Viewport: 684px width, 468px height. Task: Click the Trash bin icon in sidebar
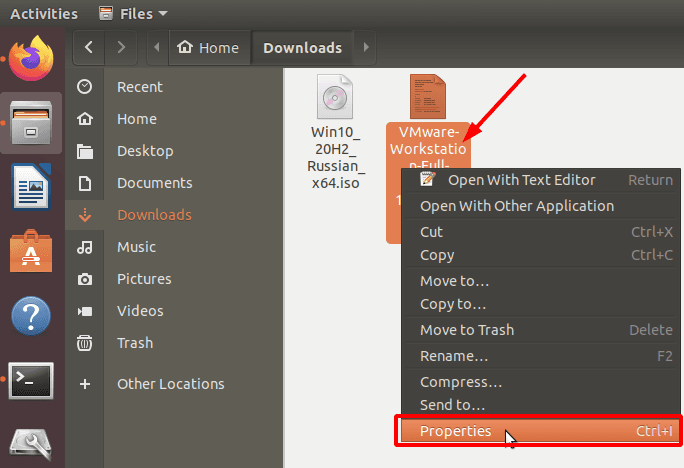click(85, 343)
